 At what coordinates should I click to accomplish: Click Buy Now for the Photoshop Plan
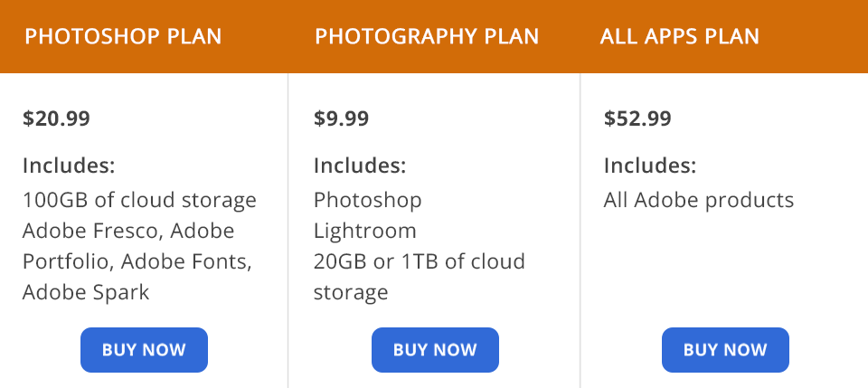[x=144, y=350]
